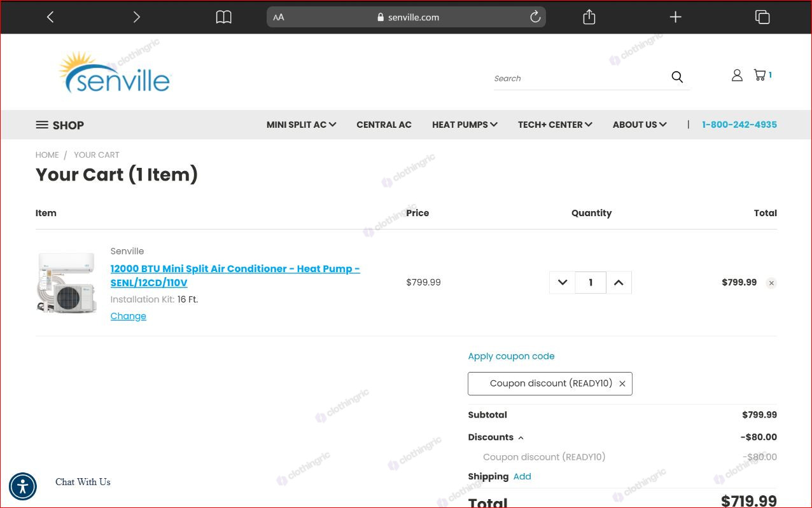
Task: Increase the item quantity by one
Action: tap(619, 283)
